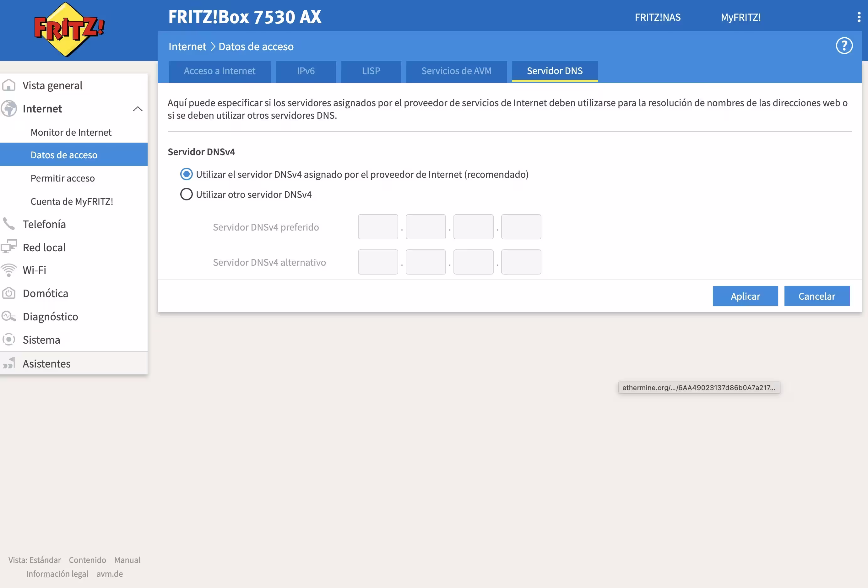The width and height of the screenshot is (868, 588).
Task: Click the Internet globe icon
Action: [8, 109]
